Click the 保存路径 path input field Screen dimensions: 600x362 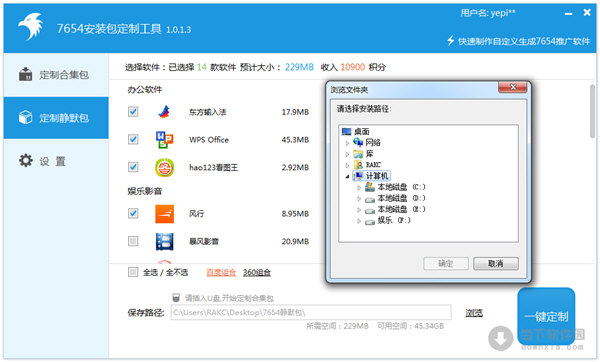311,312
